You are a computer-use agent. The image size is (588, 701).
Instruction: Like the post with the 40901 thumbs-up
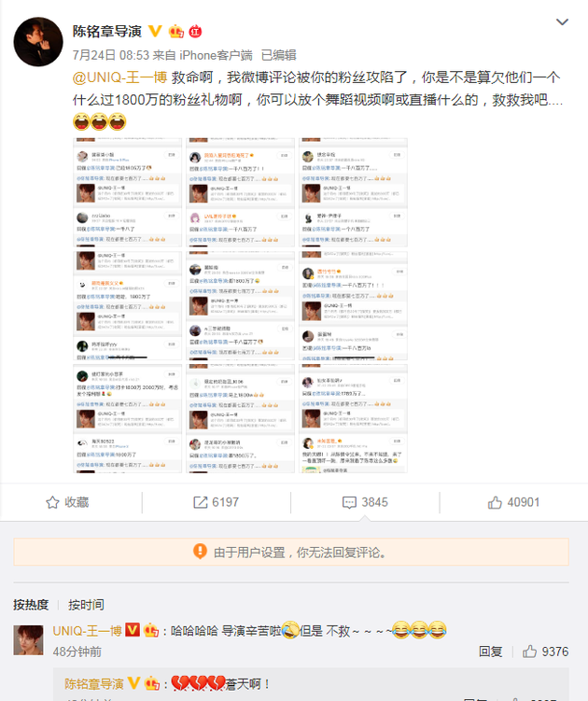click(x=513, y=502)
